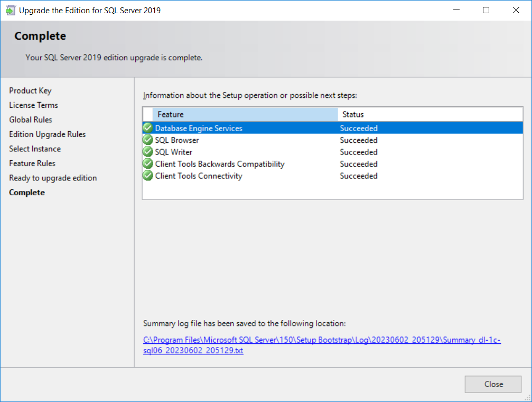The height and width of the screenshot is (402, 532).
Task: Sort by the Status column header
Action: (430, 115)
